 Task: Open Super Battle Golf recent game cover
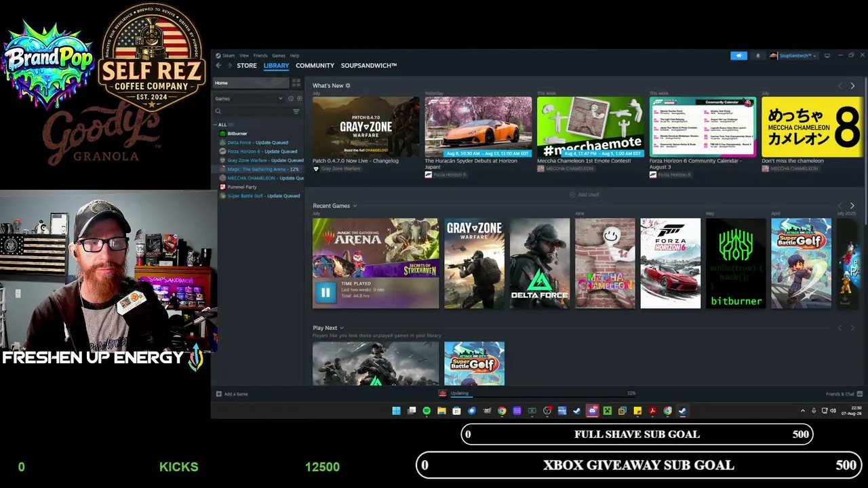(x=801, y=264)
